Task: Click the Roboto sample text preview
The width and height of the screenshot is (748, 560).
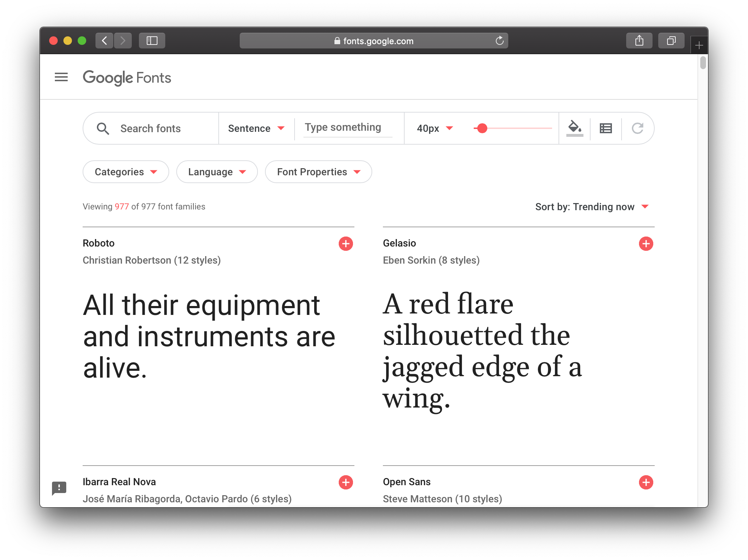Action: 209,336
